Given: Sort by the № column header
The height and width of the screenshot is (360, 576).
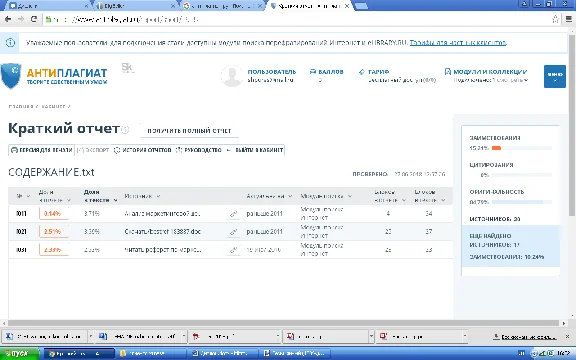Looking at the screenshot, I should 23,196.
